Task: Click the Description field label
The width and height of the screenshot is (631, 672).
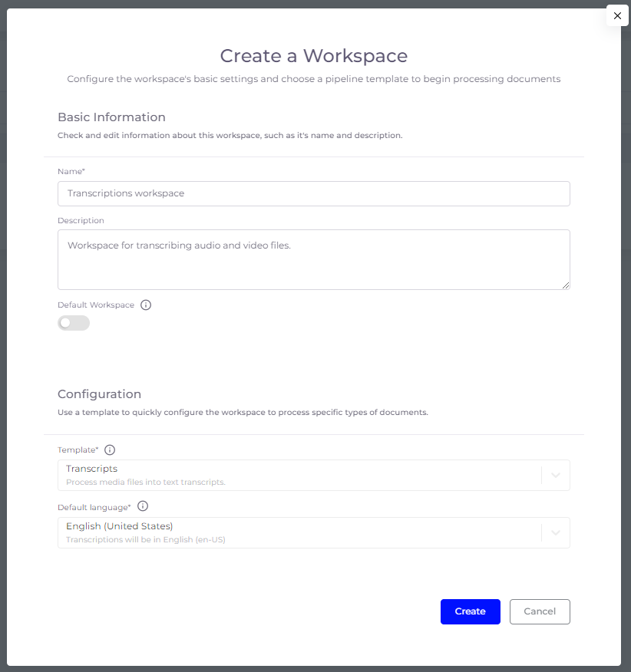Action: point(80,220)
